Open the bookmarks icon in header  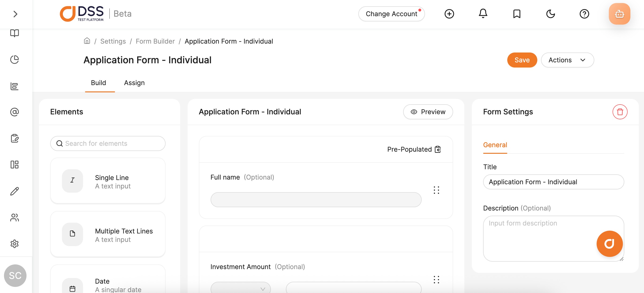click(516, 14)
